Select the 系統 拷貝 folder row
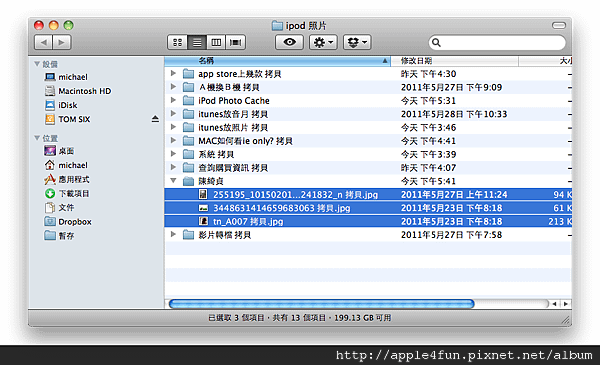 coord(368,154)
